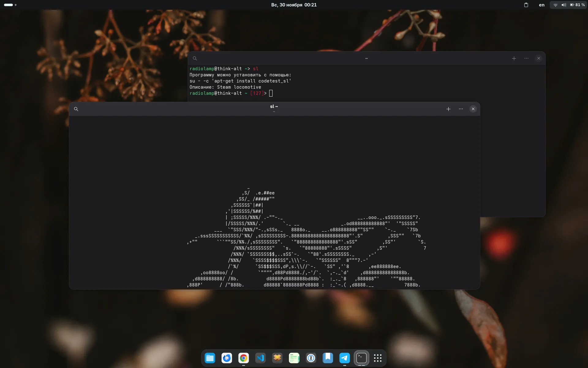Image resolution: width=588 pixels, height=368 pixels.
Task: Open search in the sl terminal window
Action: coord(76,109)
